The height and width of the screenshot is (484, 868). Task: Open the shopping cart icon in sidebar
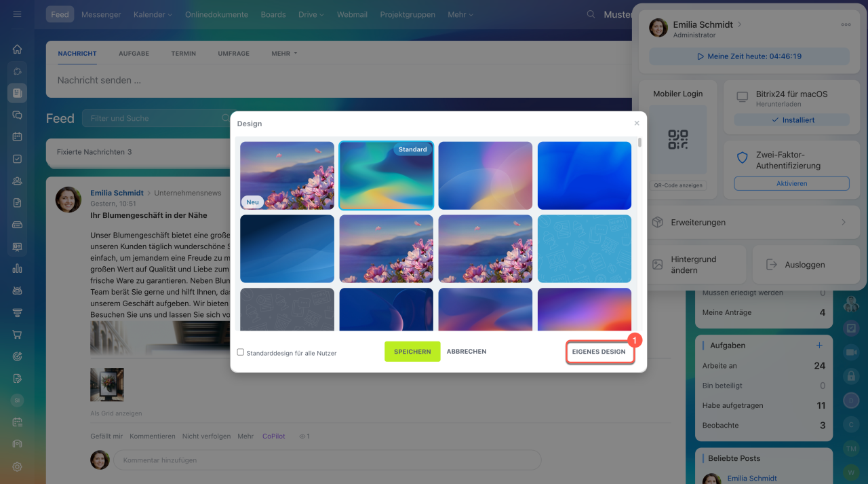[17, 335]
